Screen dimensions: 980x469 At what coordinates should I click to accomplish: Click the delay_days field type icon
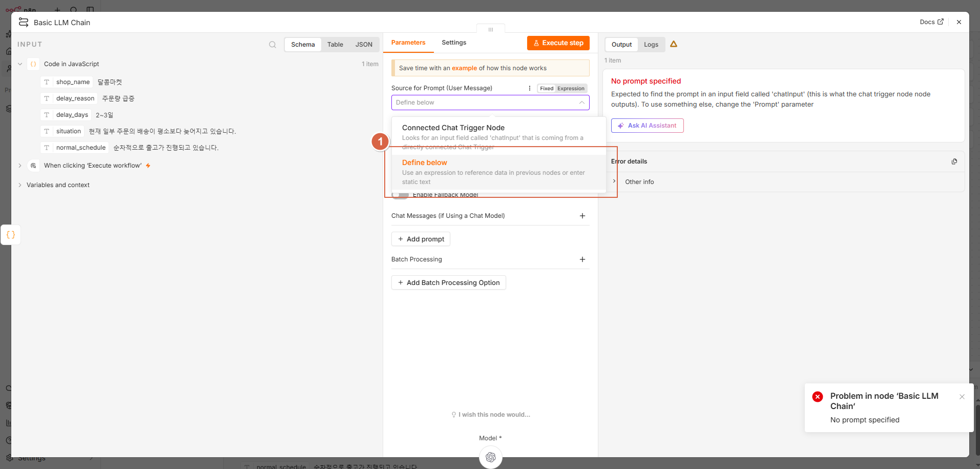(x=47, y=115)
